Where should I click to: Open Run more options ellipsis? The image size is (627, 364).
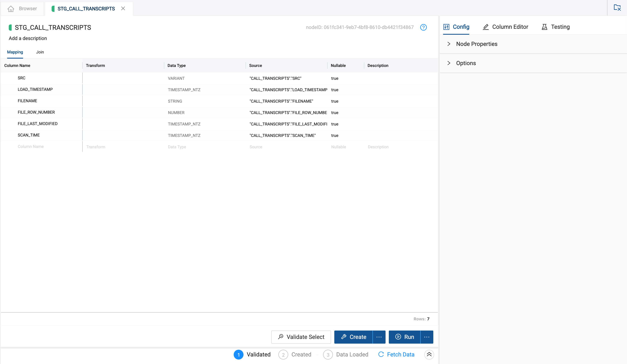[x=427, y=337]
